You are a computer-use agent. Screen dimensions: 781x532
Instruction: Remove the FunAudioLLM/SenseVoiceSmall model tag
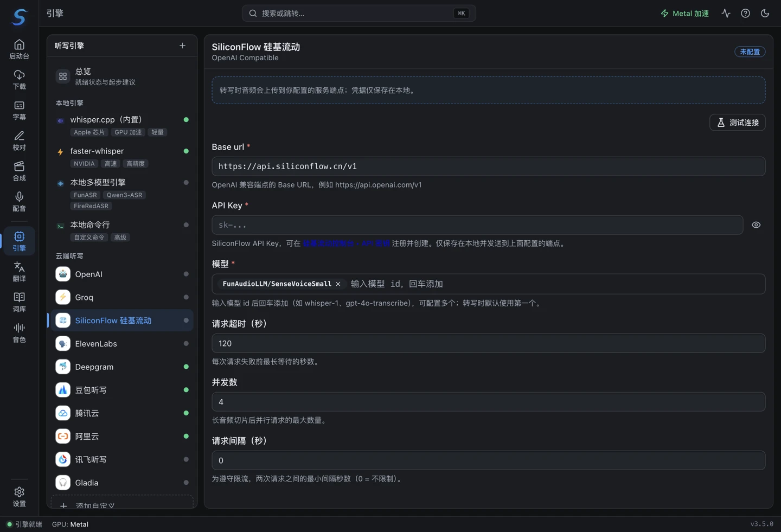[338, 284]
